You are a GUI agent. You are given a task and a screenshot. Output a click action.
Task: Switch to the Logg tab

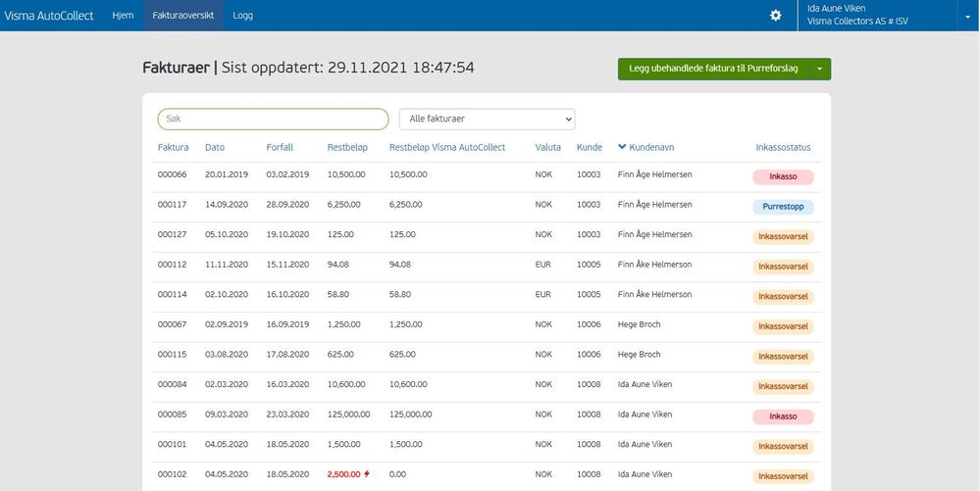(x=242, y=16)
